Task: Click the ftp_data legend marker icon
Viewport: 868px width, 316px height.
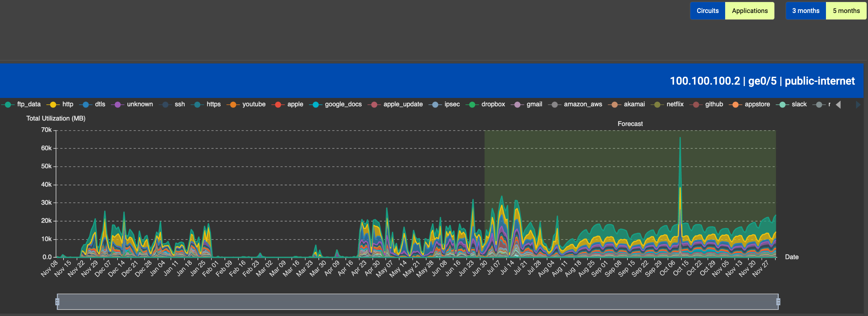Action: click(x=8, y=104)
